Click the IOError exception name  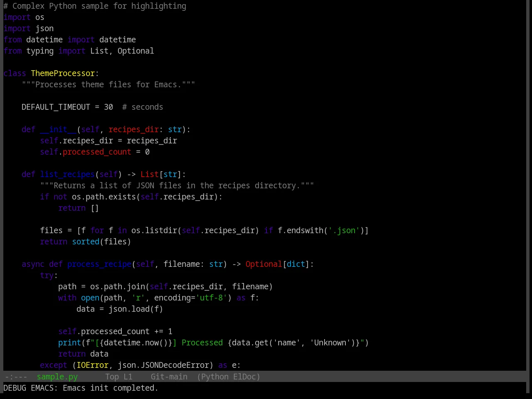coord(92,365)
